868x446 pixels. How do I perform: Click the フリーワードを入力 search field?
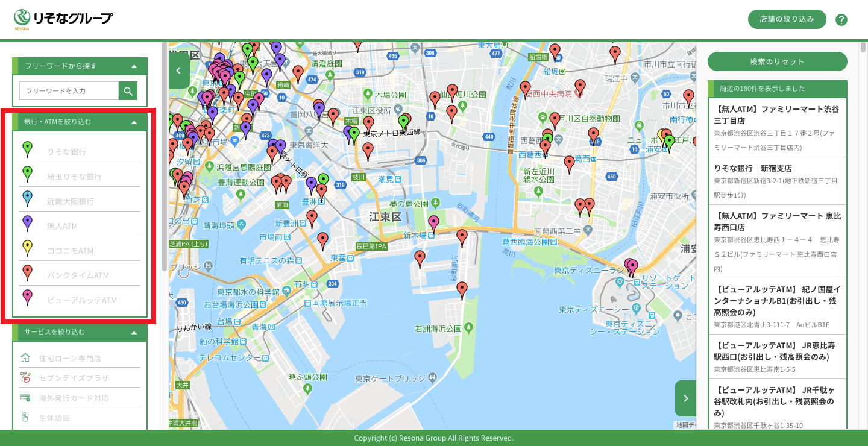69,91
